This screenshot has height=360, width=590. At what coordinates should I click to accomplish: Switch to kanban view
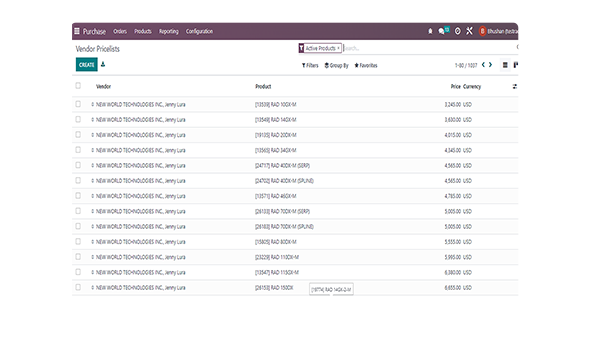(x=515, y=65)
